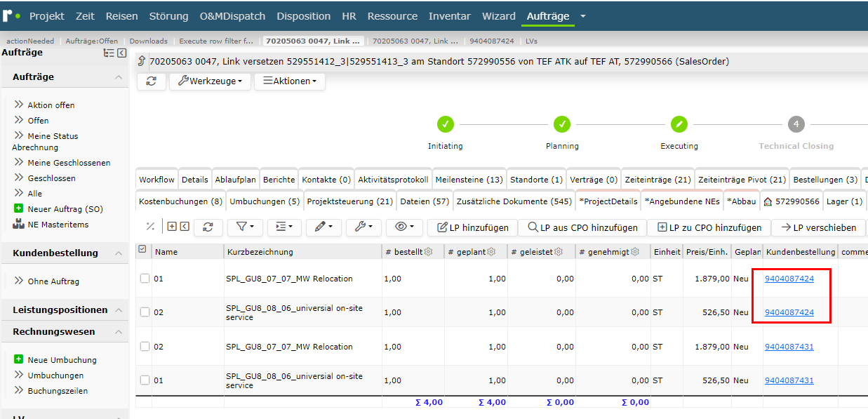This screenshot has width=868, height=419.
Task: Click step 4 Technical Closing circle
Action: [796, 124]
